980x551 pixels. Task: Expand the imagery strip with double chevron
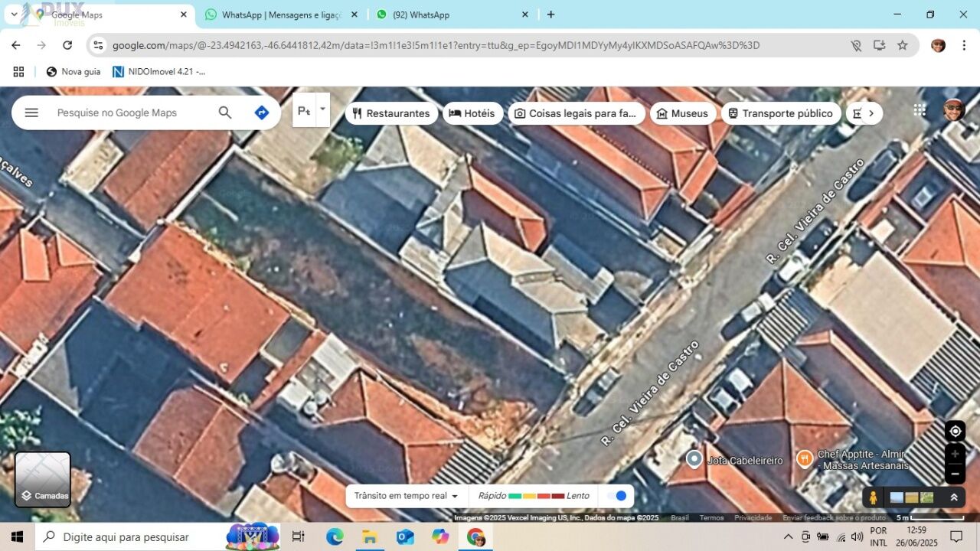(x=954, y=497)
